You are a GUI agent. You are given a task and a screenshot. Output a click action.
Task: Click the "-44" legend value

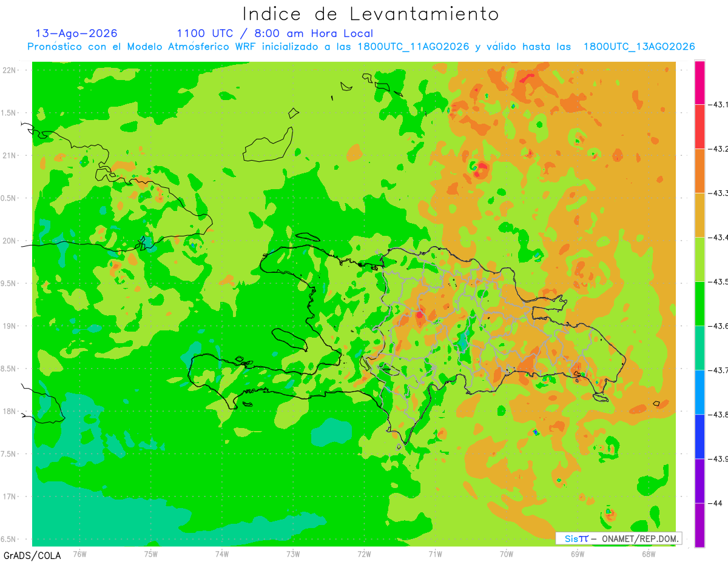pyautogui.click(x=715, y=503)
